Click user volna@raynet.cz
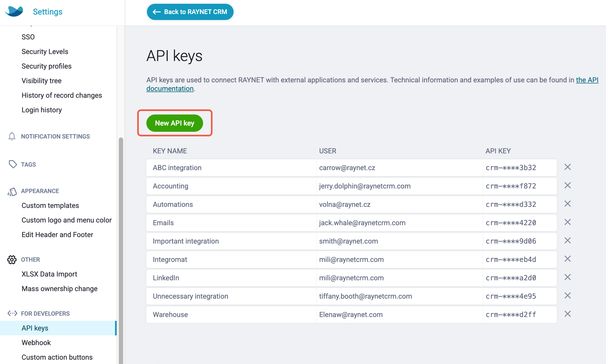 coord(345,204)
